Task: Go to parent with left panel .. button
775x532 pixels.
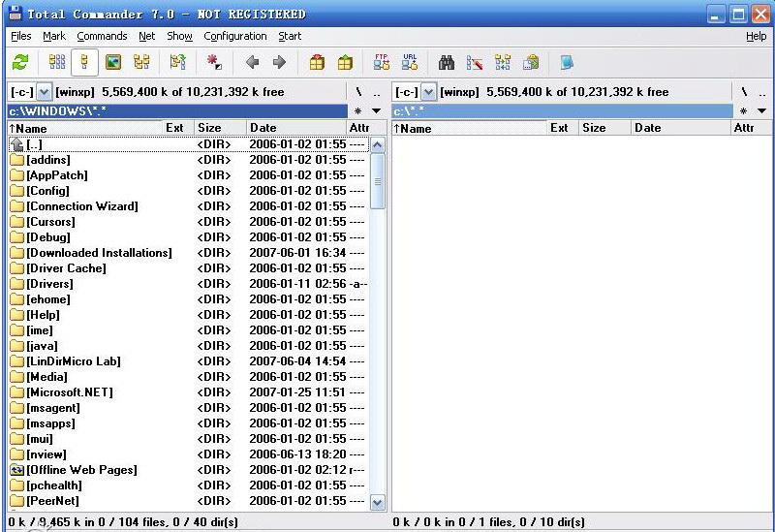Action: (x=377, y=92)
